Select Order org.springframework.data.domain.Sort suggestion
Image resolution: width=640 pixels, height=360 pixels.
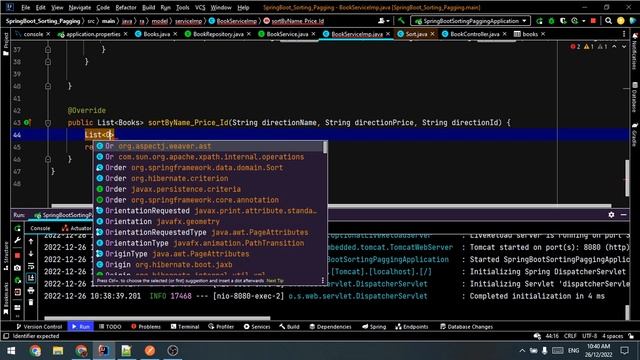pos(210,168)
